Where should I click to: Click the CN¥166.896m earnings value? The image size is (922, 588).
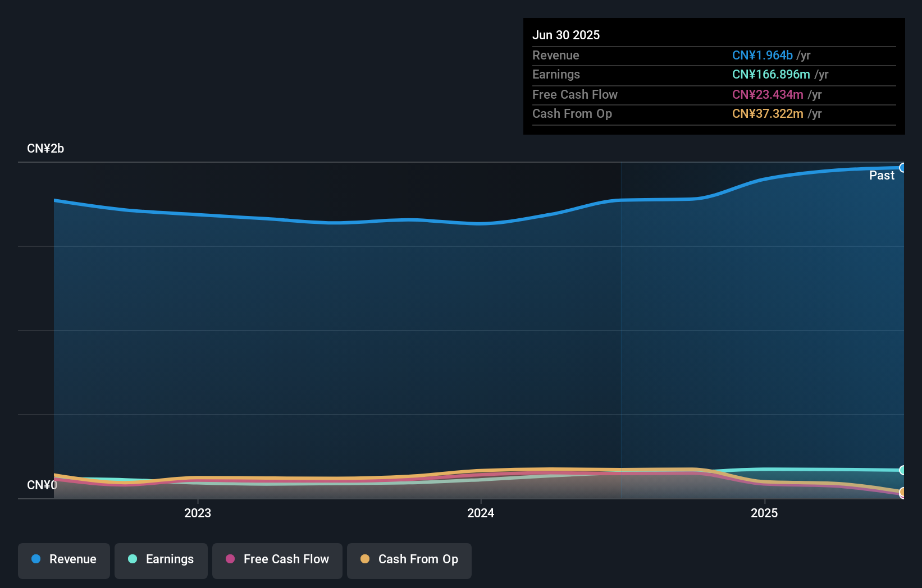[x=771, y=75]
